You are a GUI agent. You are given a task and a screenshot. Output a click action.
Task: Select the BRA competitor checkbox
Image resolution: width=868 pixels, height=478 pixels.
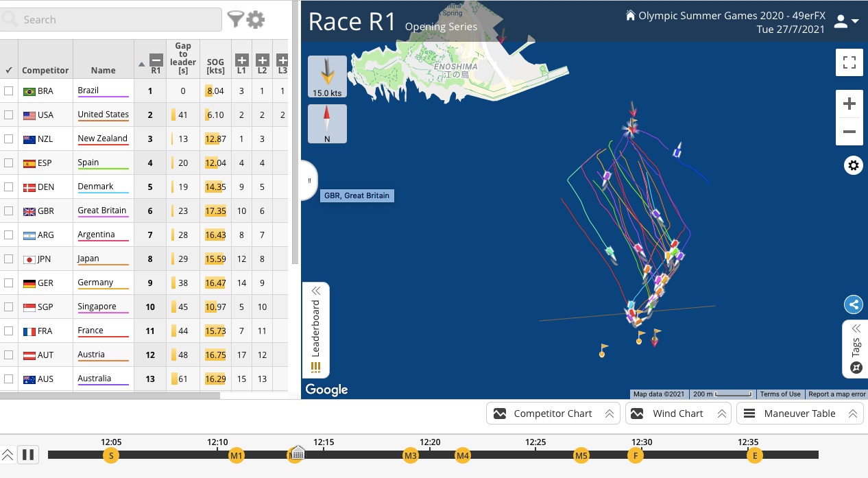click(x=8, y=91)
